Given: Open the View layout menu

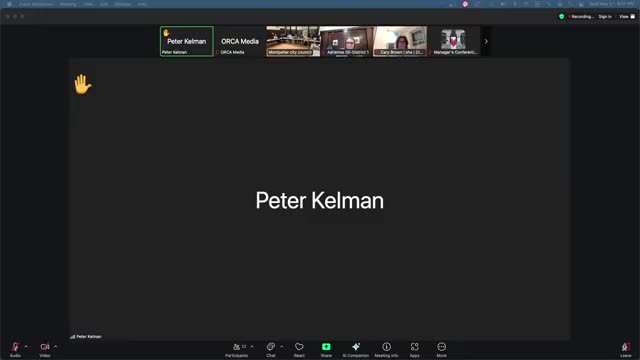Looking at the screenshot, I should pos(627,17).
